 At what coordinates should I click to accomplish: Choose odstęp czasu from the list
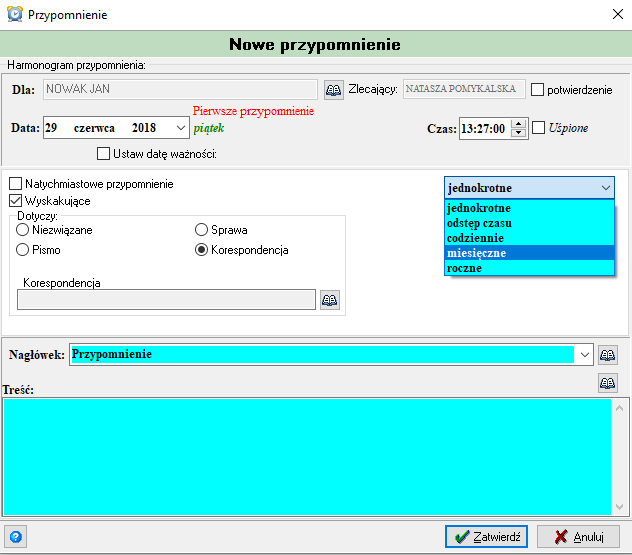pos(529,223)
